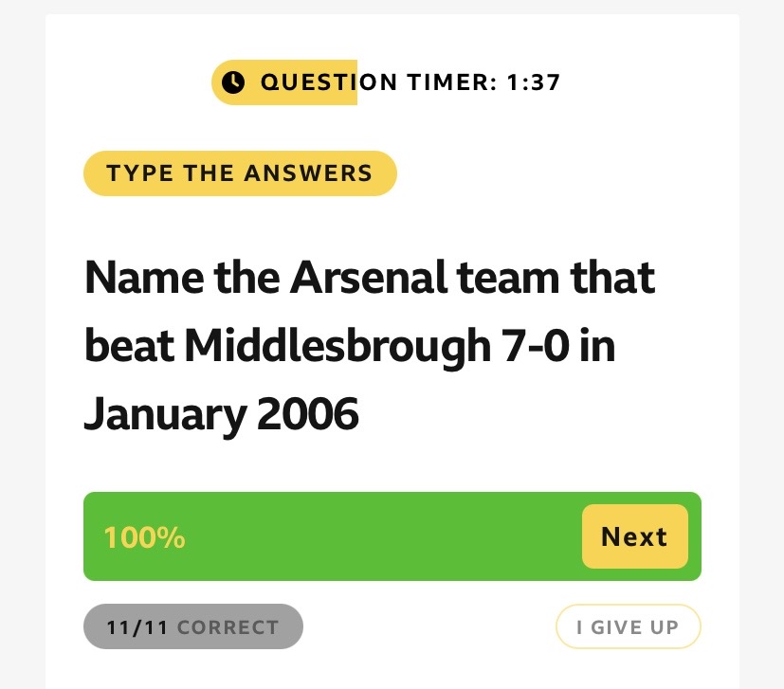
Task: Click the yellow elapsed portion of the timer
Action: click(x=284, y=82)
